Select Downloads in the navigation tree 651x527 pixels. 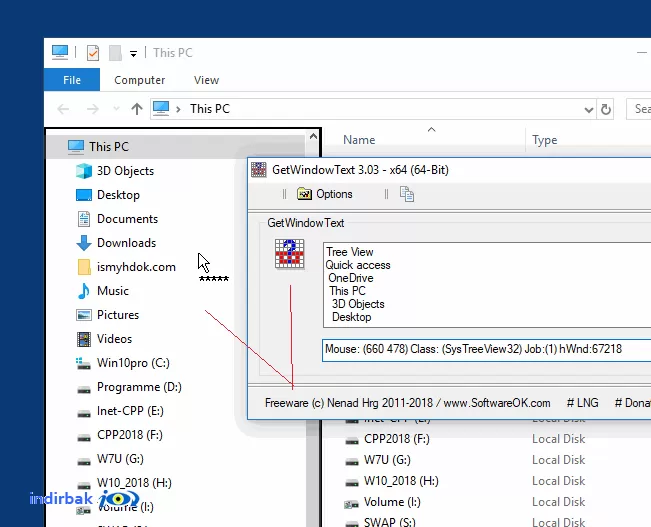[127, 243]
